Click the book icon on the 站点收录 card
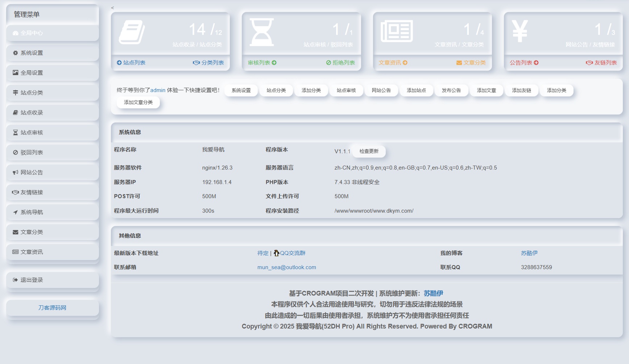 click(132, 32)
